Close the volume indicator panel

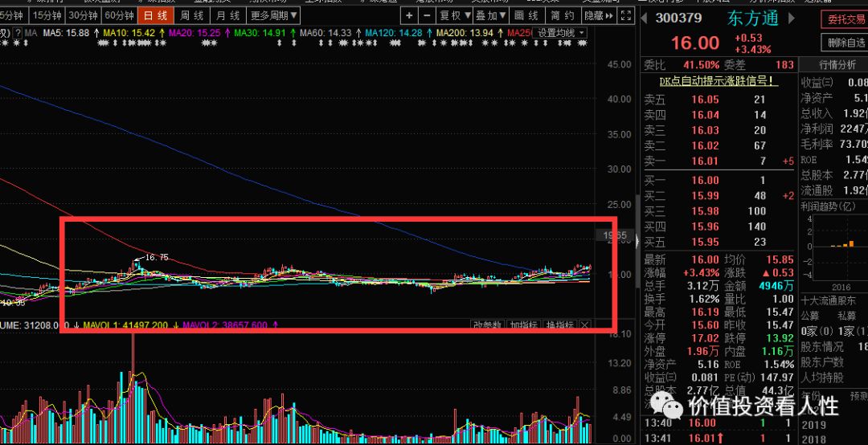584,325
